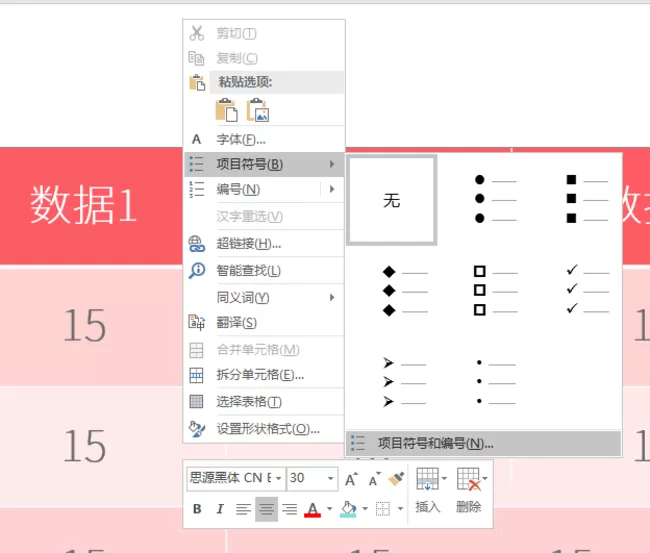Screen dimensions: 650x553
Task: Choose checkmark bullet style
Action: 575,291
